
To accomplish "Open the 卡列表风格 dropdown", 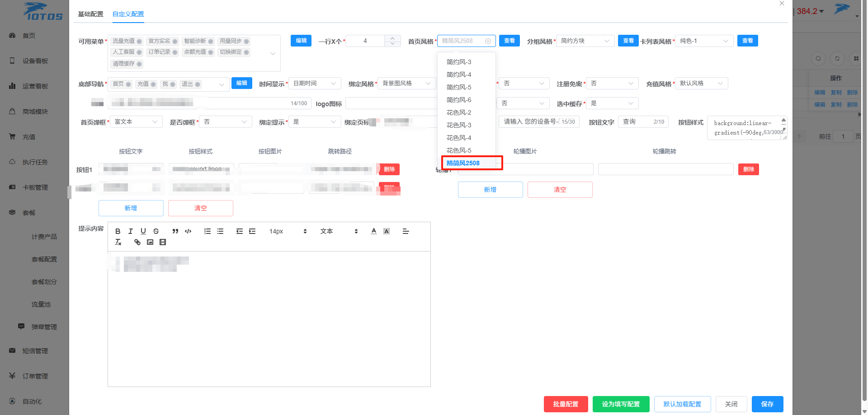I will tap(704, 41).
